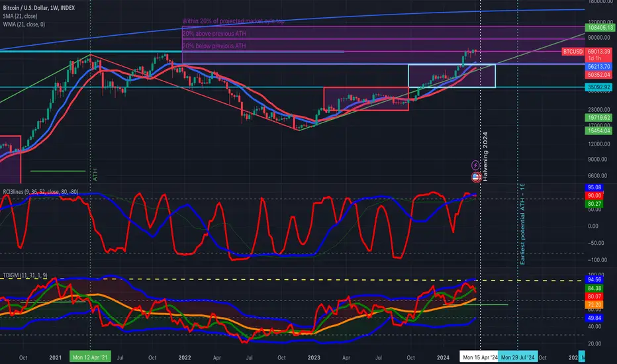Select the WMA (21, close, 0) indicator legend

[x=24, y=24]
